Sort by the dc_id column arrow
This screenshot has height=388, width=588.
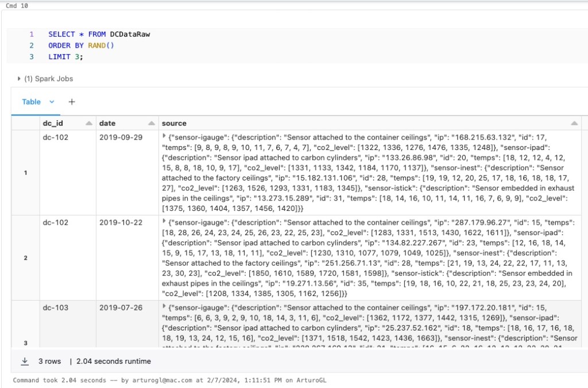click(x=89, y=124)
